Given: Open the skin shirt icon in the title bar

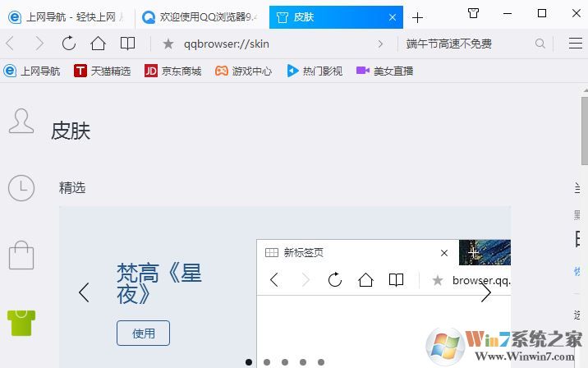Looking at the screenshot, I should [x=473, y=13].
